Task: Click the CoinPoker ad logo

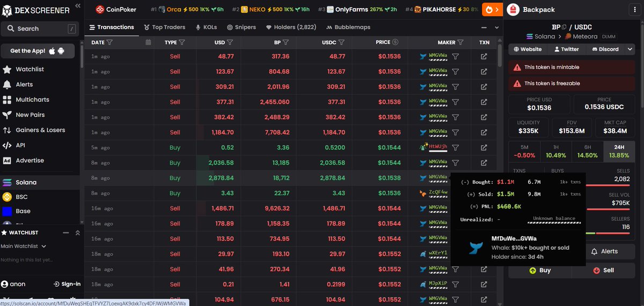Action: [x=100, y=9]
